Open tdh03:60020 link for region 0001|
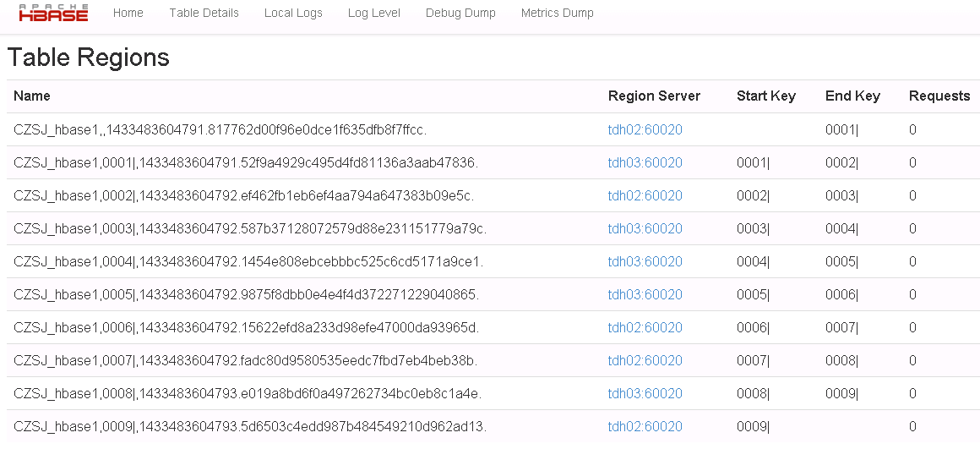This screenshot has height=449, width=980. click(645, 163)
